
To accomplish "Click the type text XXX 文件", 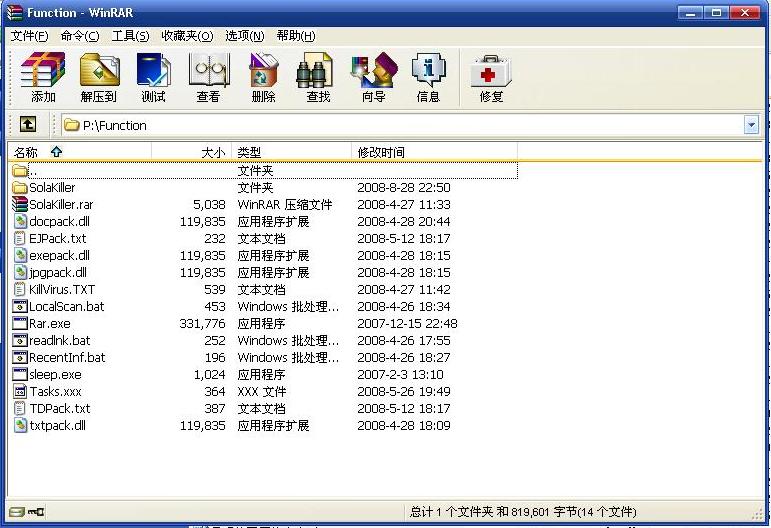I will pyautogui.click(x=262, y=391).
